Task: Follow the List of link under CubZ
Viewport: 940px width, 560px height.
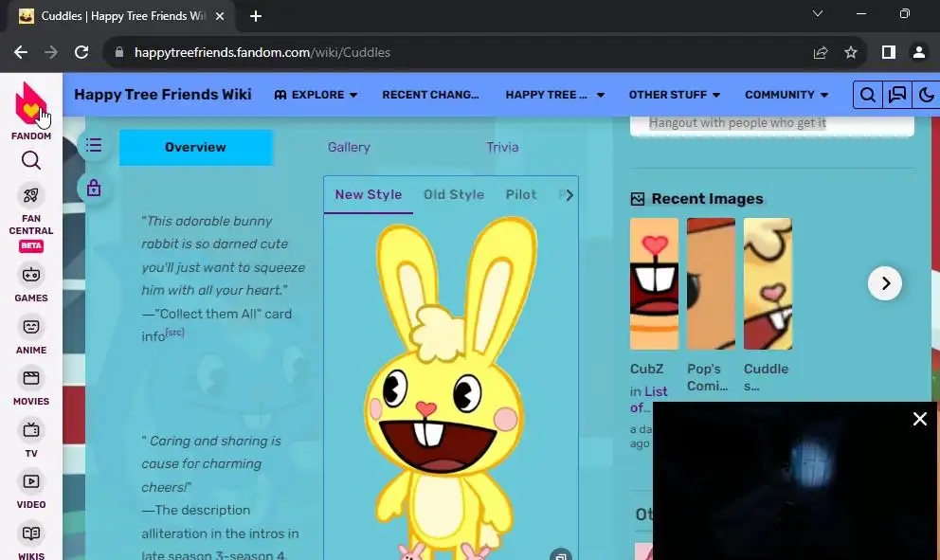Action: pyautogui.click(x=649, y=399)
